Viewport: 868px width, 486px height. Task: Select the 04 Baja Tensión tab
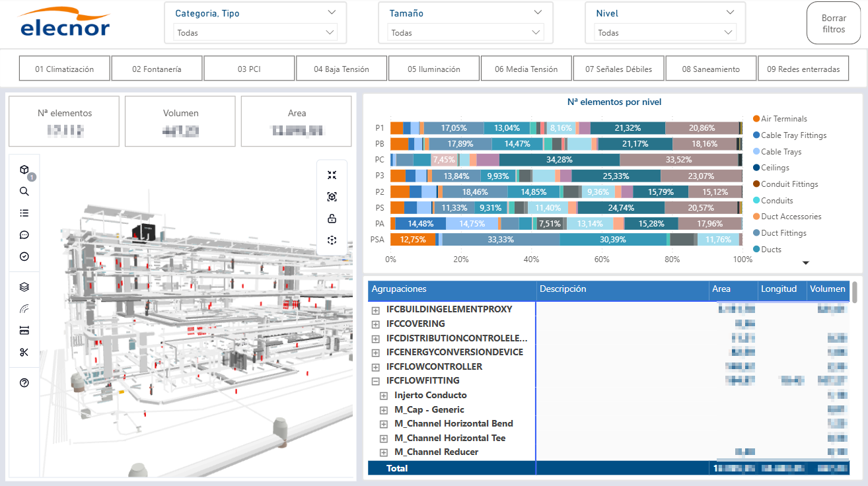click(342, 69)
